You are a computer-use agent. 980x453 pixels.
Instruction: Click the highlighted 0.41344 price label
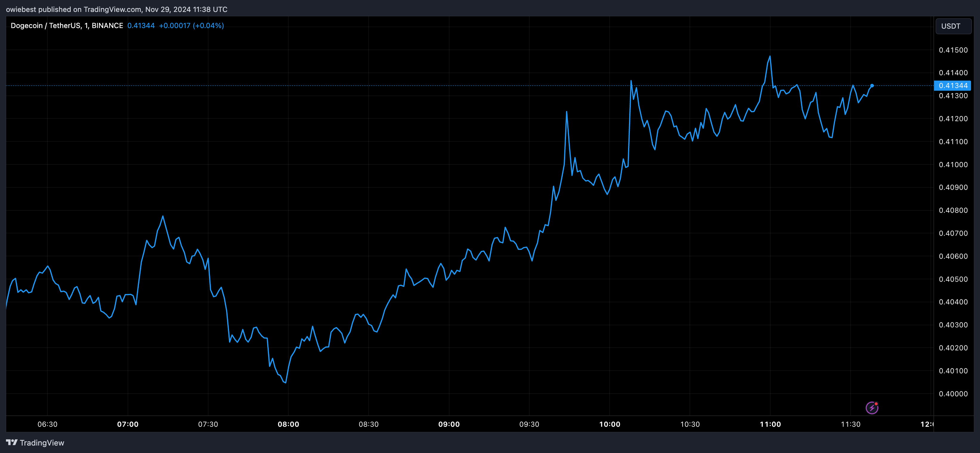pos(953,86)
